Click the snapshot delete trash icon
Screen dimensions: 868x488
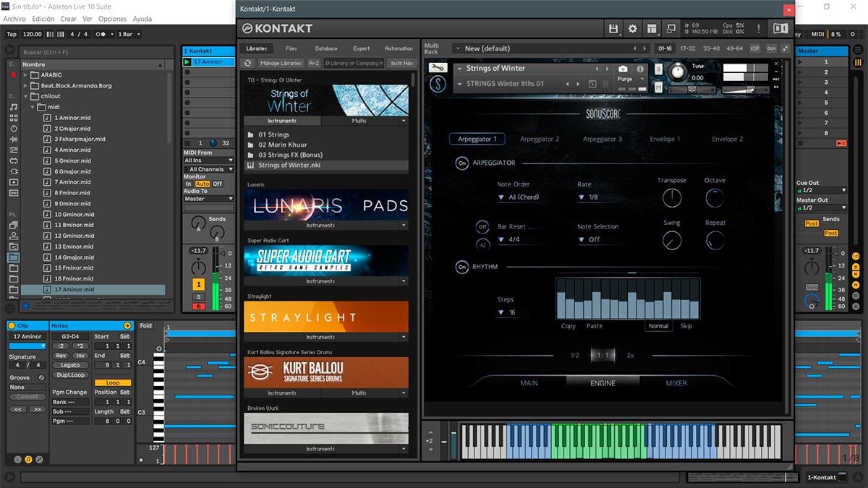[x=605, y=84]
